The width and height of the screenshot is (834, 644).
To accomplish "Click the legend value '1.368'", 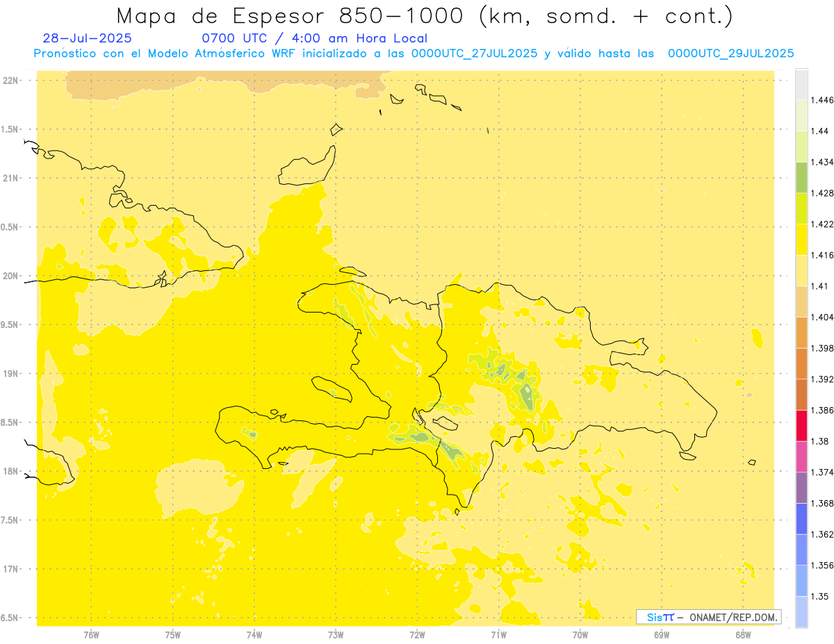I will (822, 503).
